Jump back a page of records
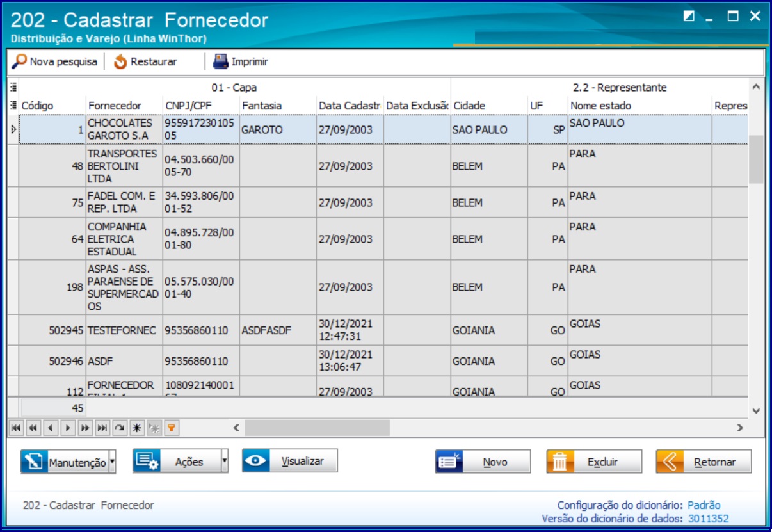Screen dimensions: 772x532 33,428
